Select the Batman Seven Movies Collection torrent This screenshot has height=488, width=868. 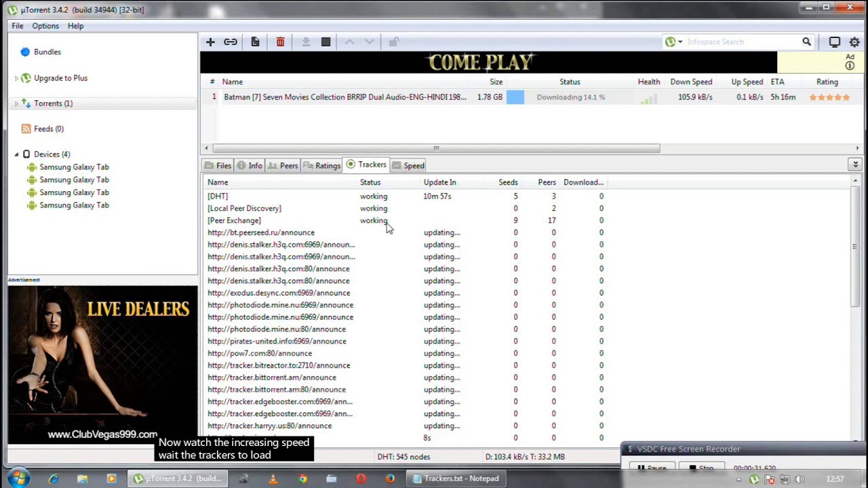[344, 97]
